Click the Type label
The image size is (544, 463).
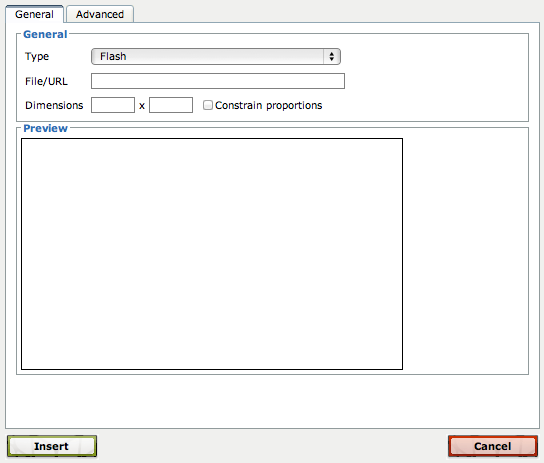37,57
